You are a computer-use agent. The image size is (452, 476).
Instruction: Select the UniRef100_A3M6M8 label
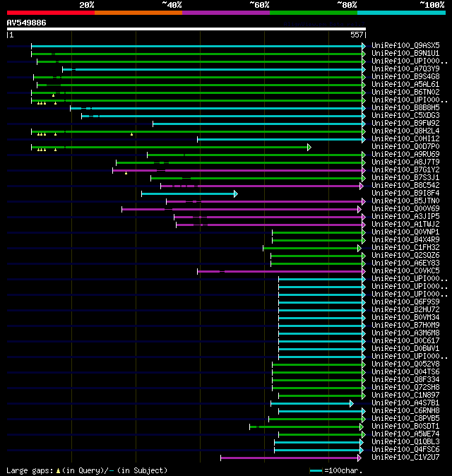click(405, 333)
